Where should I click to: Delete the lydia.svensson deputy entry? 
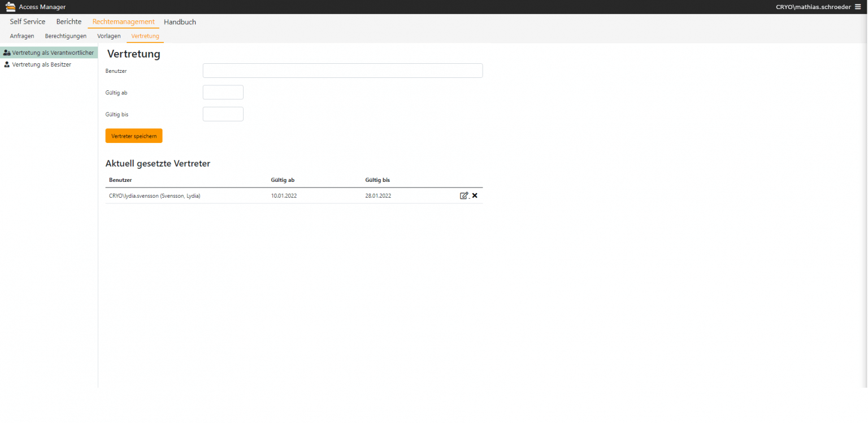475,195
